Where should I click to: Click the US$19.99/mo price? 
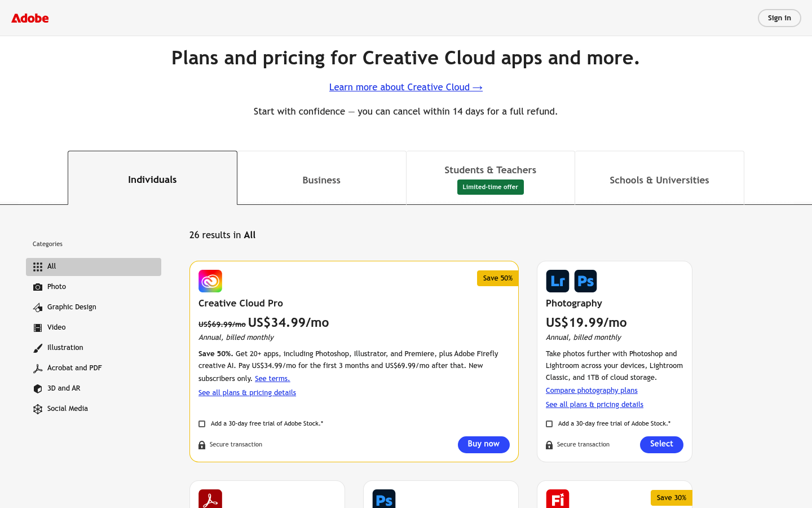(586, 323)
